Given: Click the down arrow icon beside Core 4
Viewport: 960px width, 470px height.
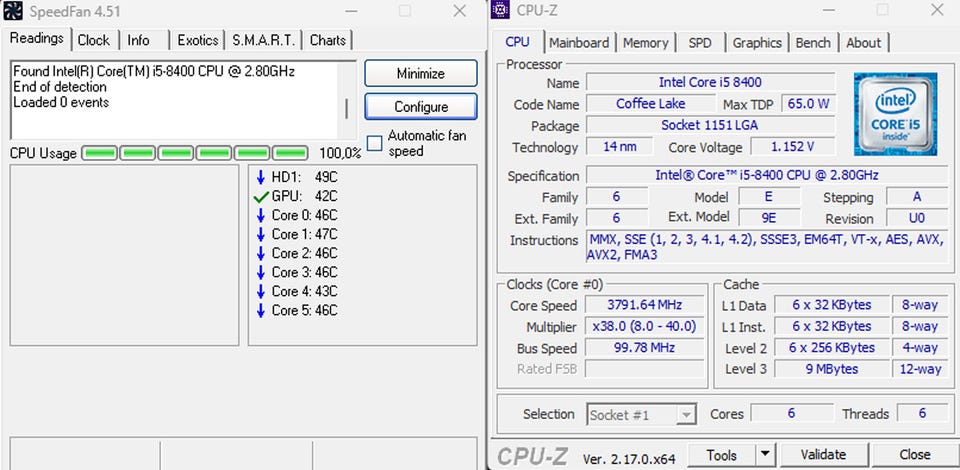Looking at the screenshot, I should pos(260,291).
